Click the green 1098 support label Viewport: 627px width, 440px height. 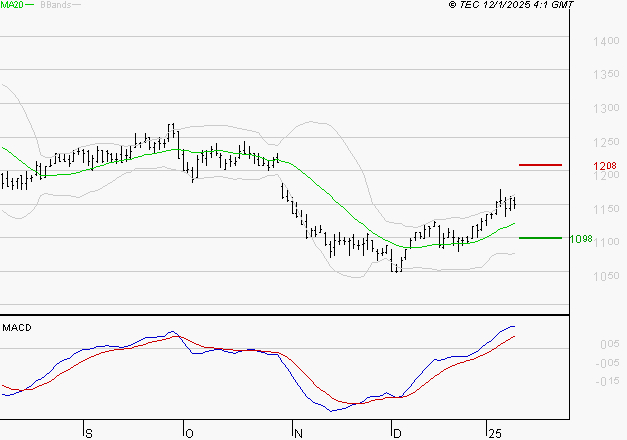(581, 239)
